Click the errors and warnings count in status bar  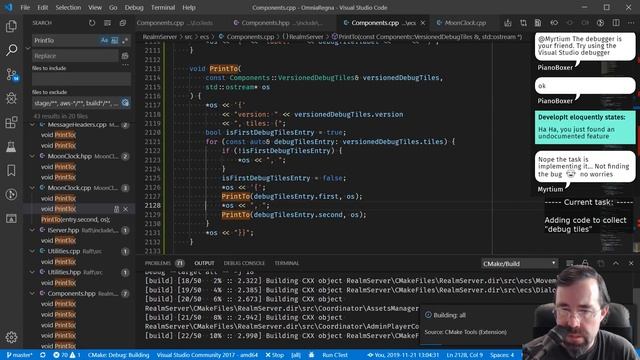67,355
